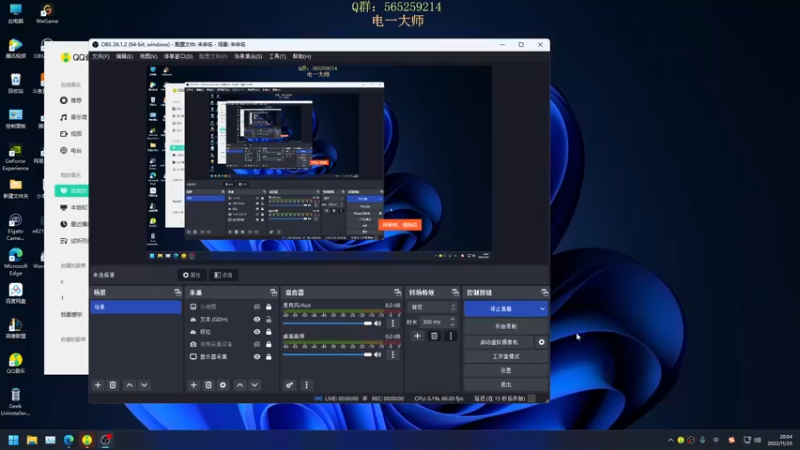Open GeForce Experience desktop shortcut
Screen dimensions: 800x450
15,157
